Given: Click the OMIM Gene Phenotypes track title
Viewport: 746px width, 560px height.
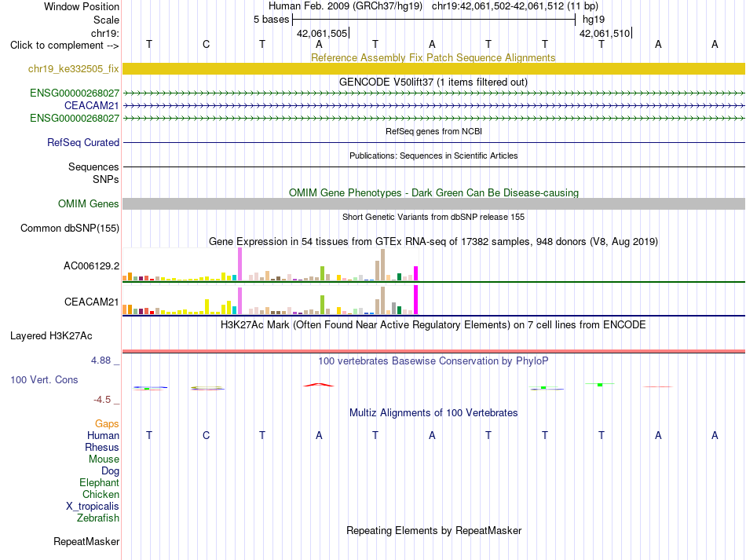Looking at the screenshot, I should pyautogui.click(x=433, y=192).
